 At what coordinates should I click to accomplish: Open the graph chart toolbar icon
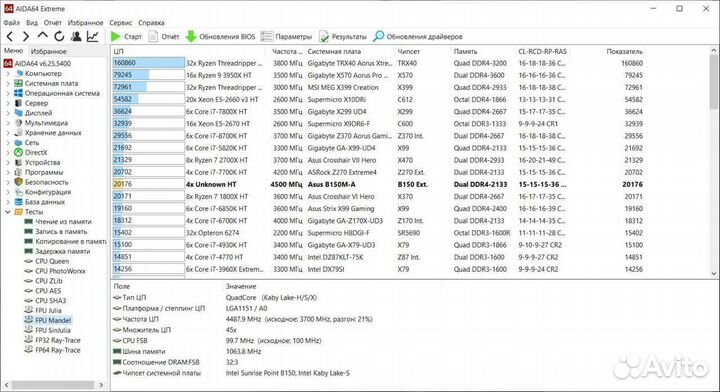(92, 36)
